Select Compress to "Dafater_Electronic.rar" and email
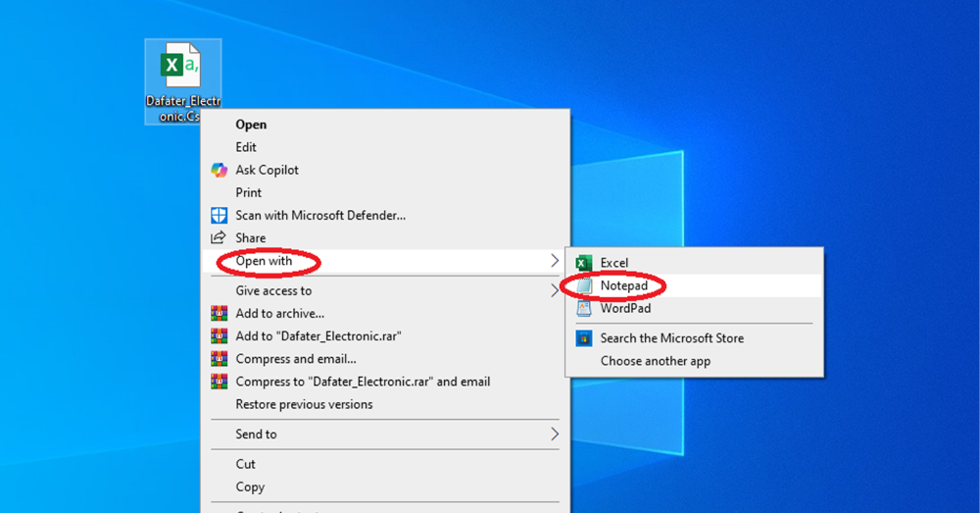Image resolution: width=980 pixels, height=513 pixels. [x=386, y=382]
